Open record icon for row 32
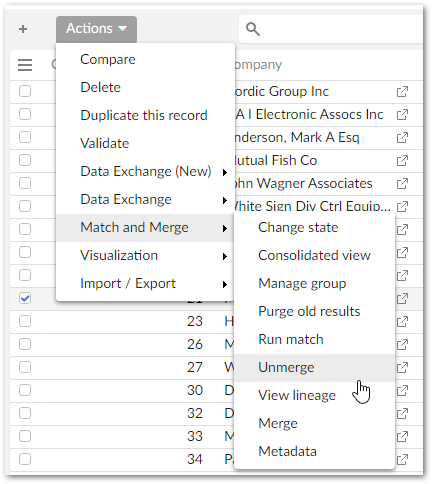Viewport: 432px width, 484px height. click(x=402, y=413)
